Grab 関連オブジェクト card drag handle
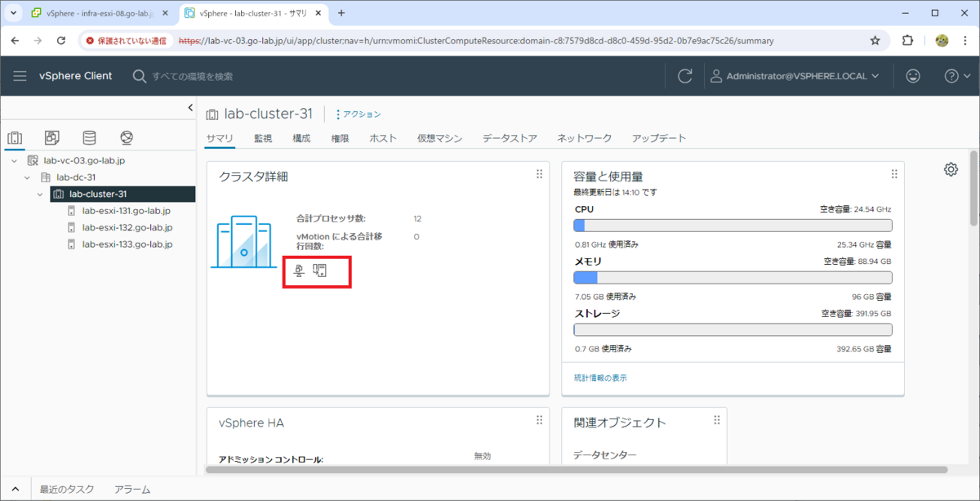 (x=717, y=420)
